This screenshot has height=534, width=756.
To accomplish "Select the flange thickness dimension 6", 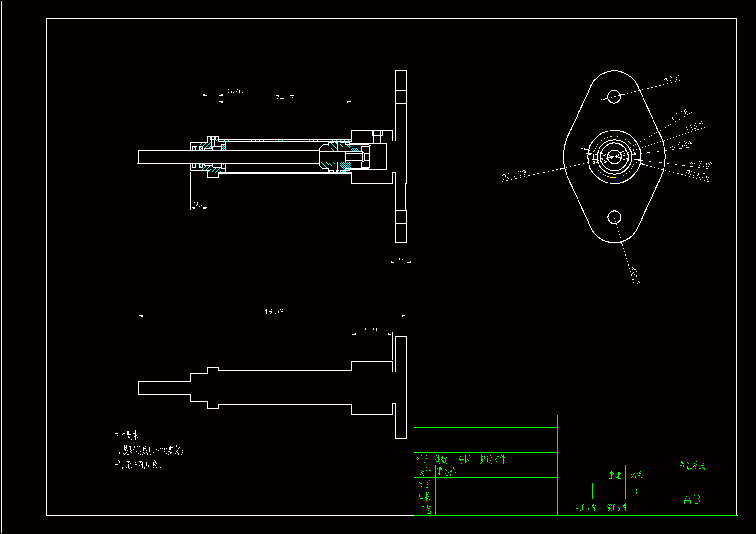I will pyautogui.click(x=401, y=259).
